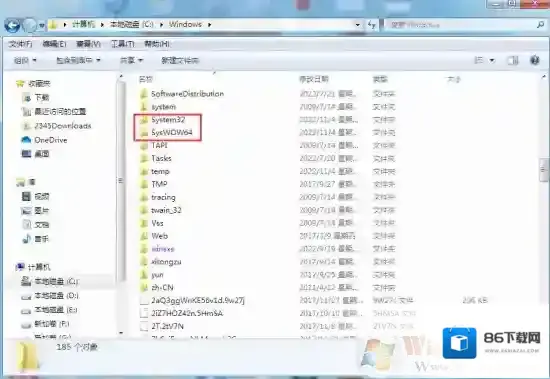This screenshot has height=379, width=550.
Task: Click the 类型 column header
Action: [x=380, y=79]
